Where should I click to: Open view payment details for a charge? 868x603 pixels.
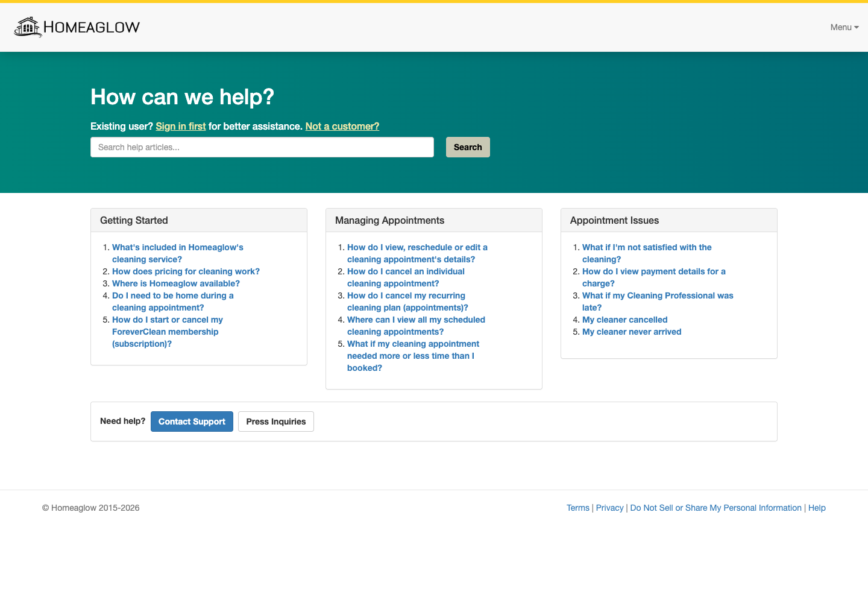click(654, 277)
